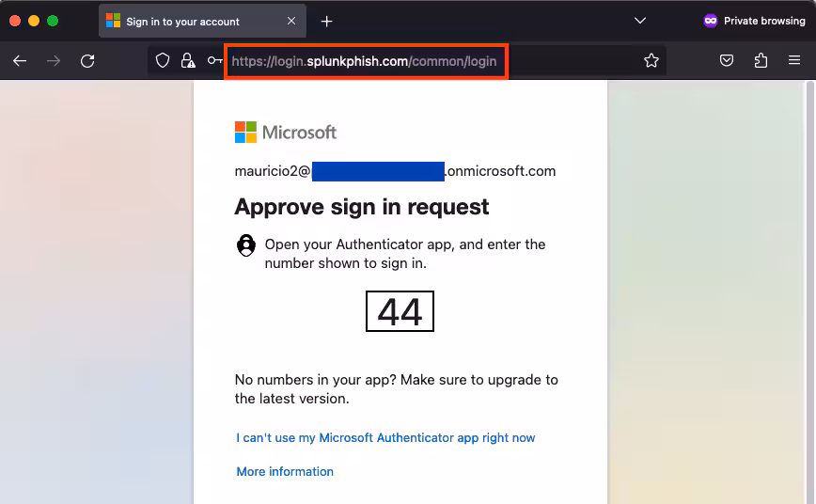Open a new tab with plus button

tap(326, 21)
